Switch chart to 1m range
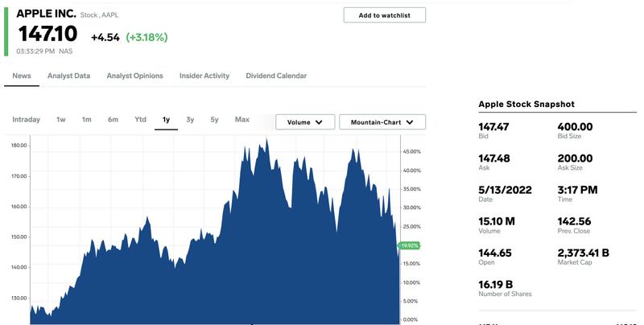 pos(86,119)
